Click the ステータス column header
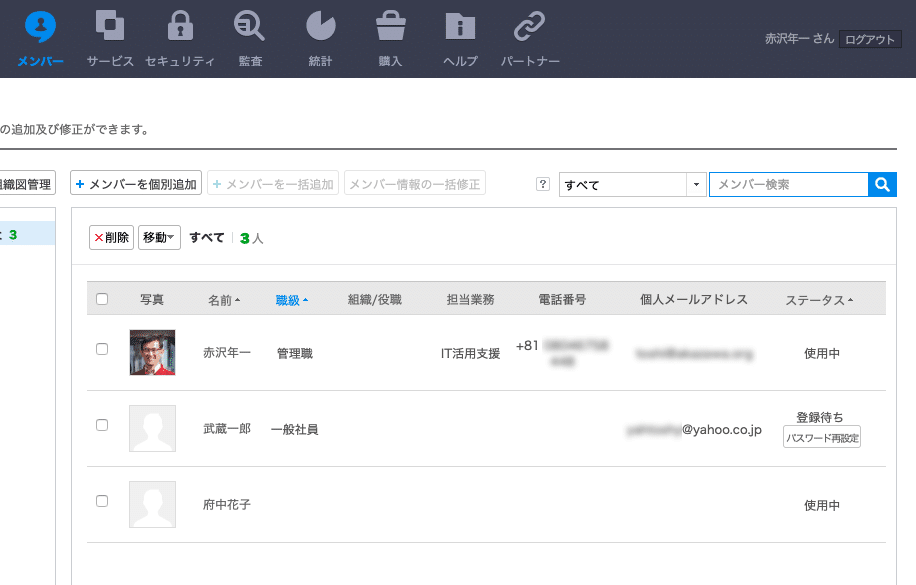This screenshot has width=916, height=585. click(815, 298)
